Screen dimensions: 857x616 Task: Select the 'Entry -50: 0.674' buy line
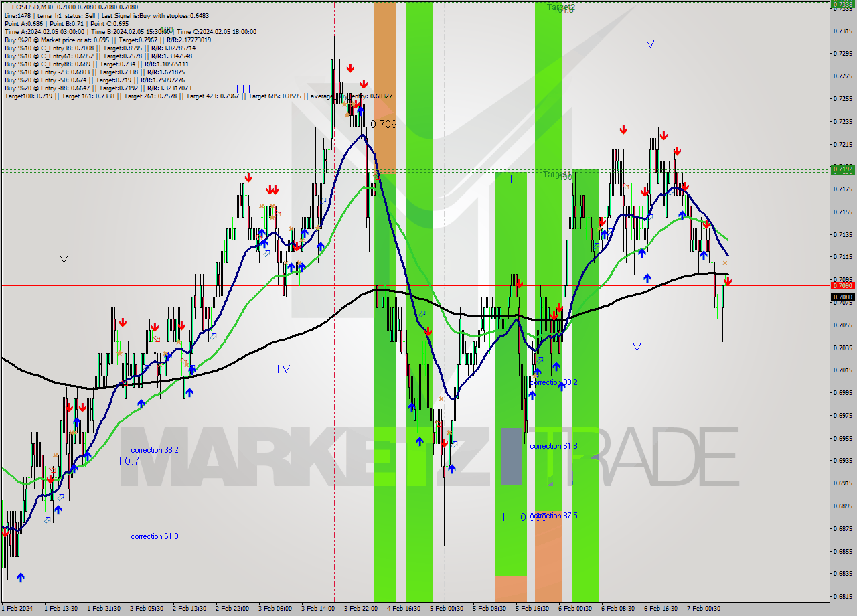[x=94, y=80]
